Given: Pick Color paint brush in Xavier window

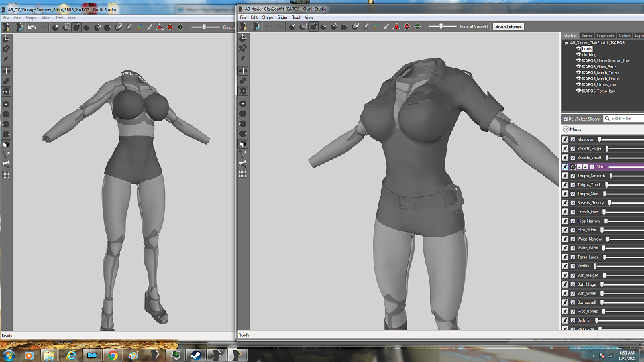Looking at the screenshot, I should [x=376, y=27].
